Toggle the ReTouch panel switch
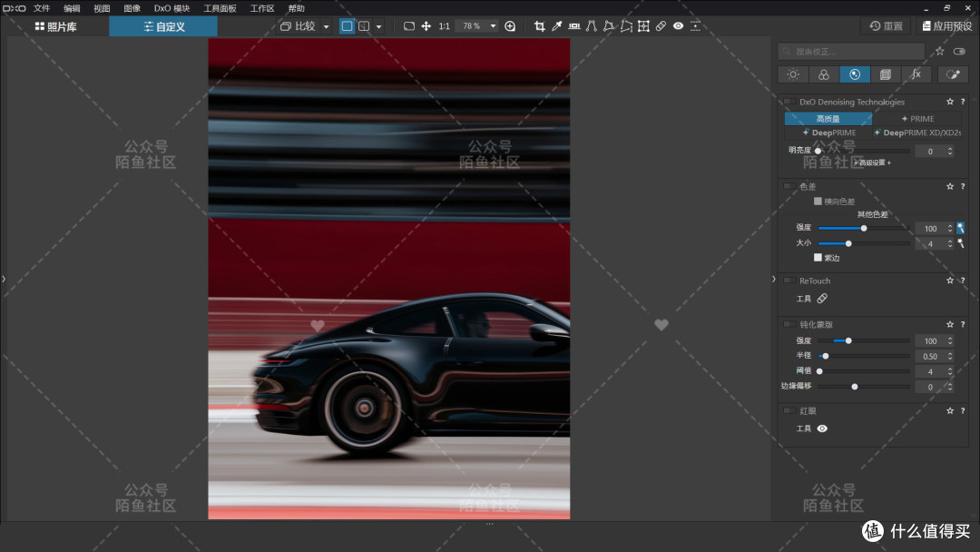The image size is (980, 552). pos(790,281)
